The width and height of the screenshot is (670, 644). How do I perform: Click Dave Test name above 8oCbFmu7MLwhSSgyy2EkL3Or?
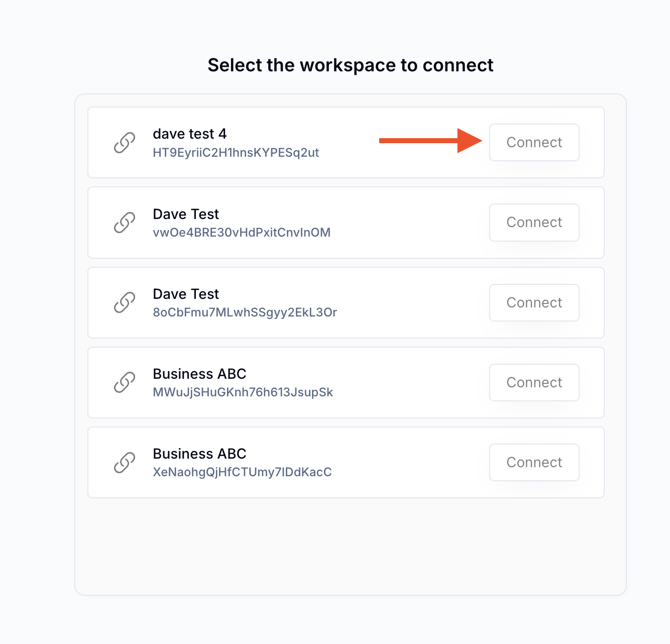coord(186,294)
